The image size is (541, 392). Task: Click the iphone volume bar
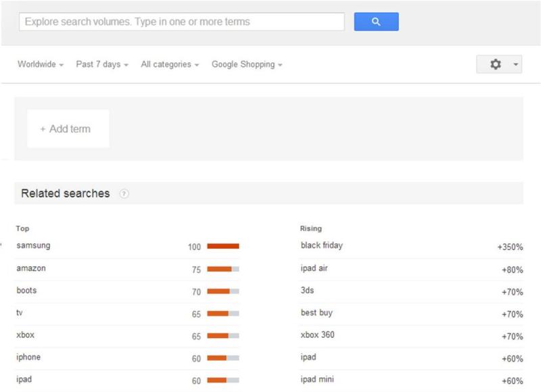223,358
